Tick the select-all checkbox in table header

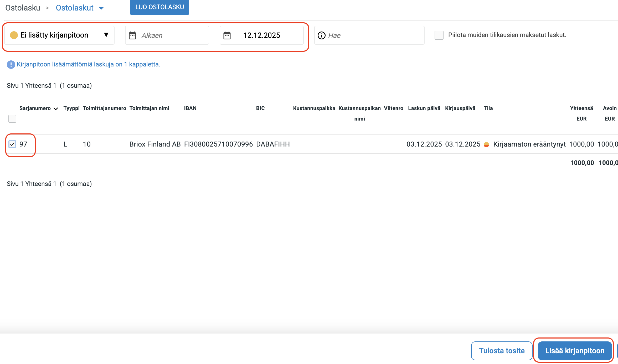12,119
